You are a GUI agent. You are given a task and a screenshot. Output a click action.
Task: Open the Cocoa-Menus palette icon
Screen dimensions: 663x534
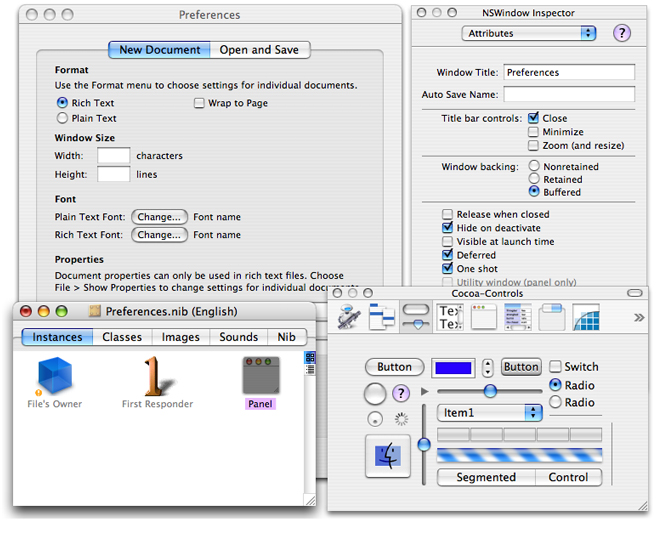tap(382, 317)
